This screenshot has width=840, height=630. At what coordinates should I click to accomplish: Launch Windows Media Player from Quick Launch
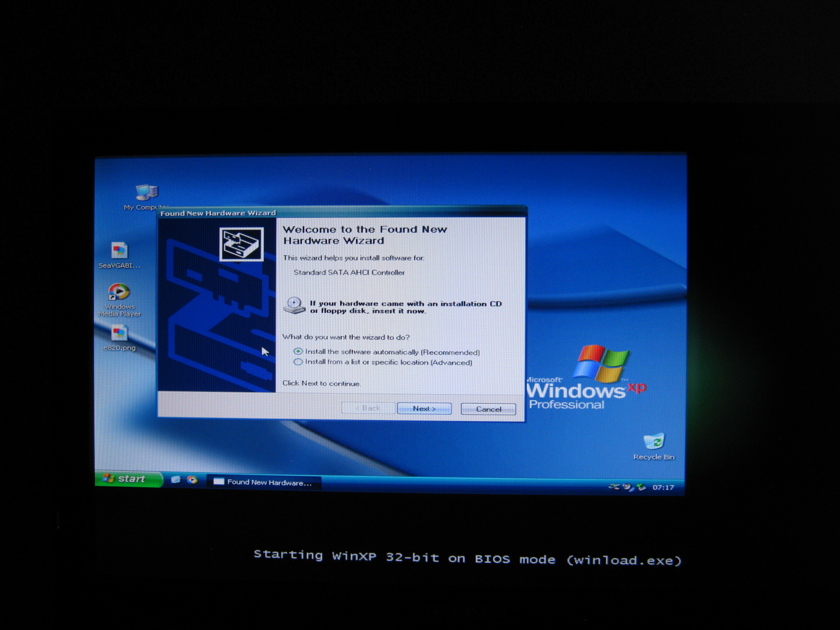click(x=192, y=480)
